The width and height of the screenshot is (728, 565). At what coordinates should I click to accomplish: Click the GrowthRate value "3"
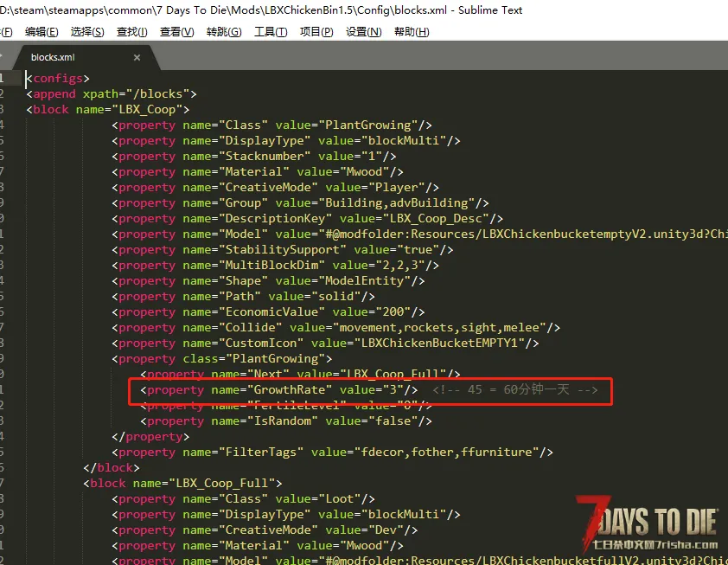click(393, 389)
